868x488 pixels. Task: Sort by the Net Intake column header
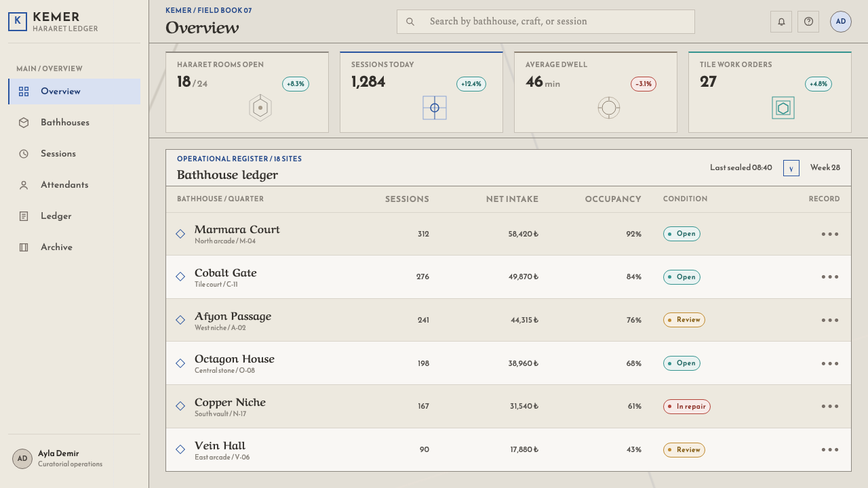coord(512,199)
